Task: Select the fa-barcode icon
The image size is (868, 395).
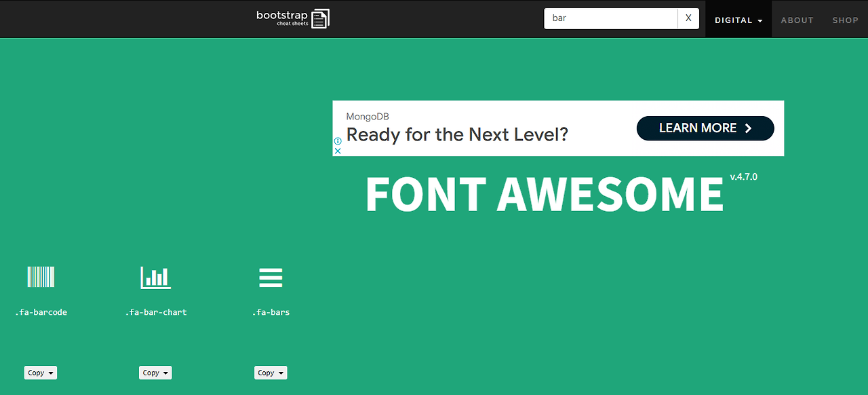Action: tap(40, 277)
